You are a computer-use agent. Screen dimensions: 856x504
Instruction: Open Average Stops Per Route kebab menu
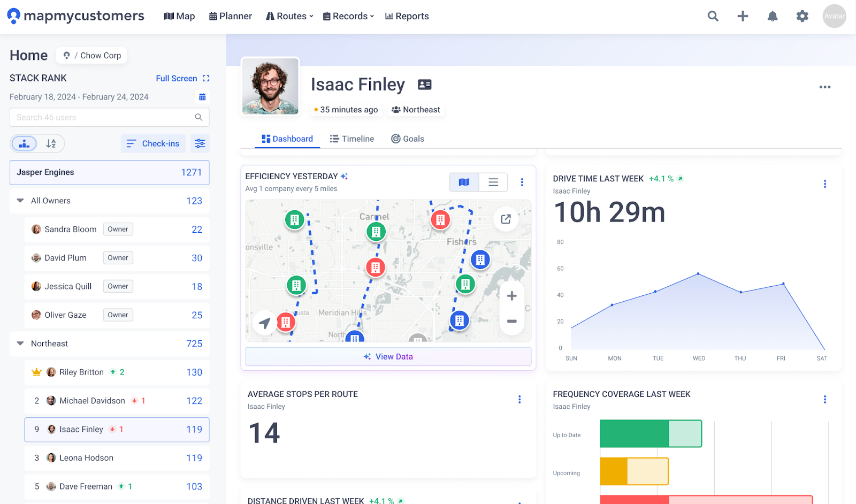[519, 400]
